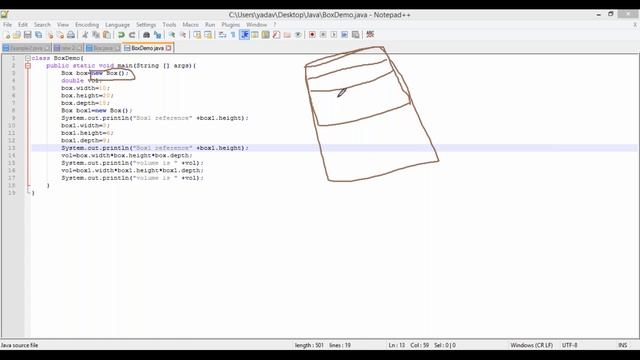Click Save Recorded Macro icon

point(356,35)
